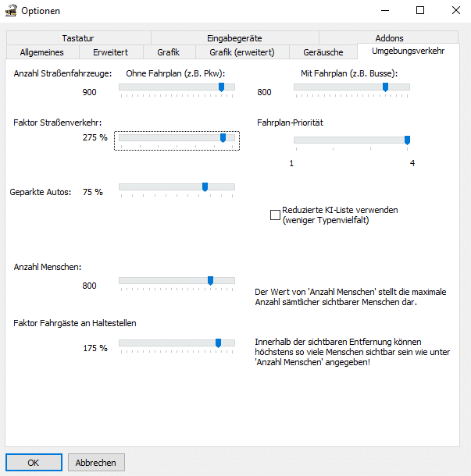Click the Faktor Straßenverkehr slider handle

(x=223, y=138)
